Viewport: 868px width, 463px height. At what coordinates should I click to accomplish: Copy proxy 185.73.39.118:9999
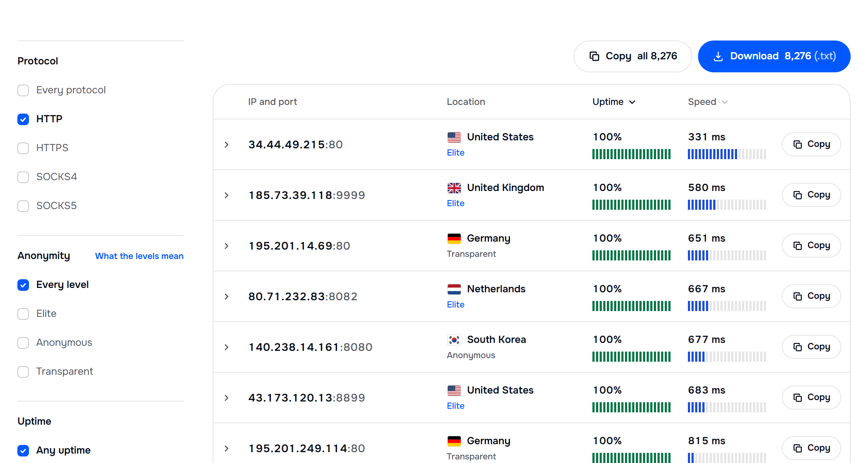click(x=811, y=195)
